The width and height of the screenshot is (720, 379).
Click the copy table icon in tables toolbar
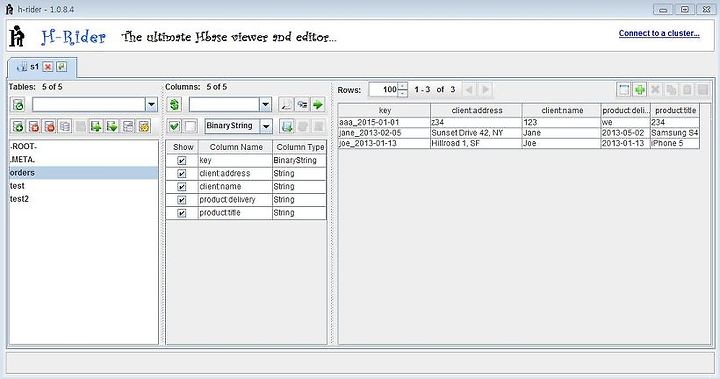pos(65,126)
